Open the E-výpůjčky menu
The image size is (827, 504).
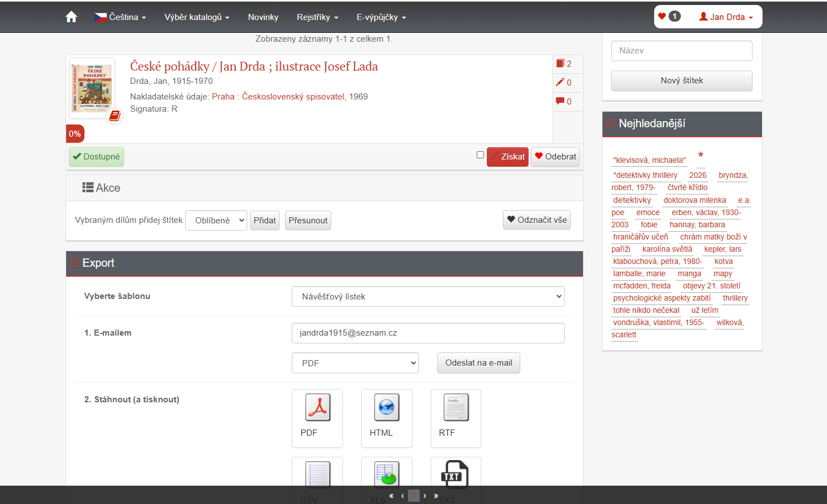[381, 17]
